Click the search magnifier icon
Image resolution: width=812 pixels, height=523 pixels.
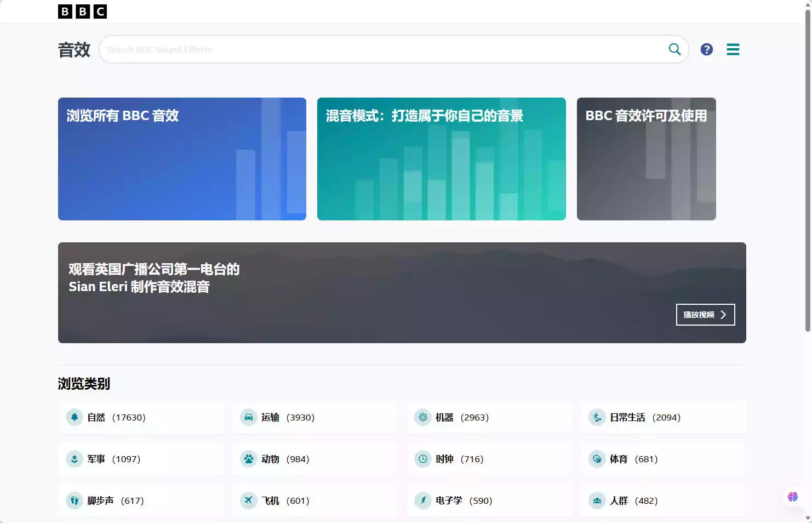[674, 49]
